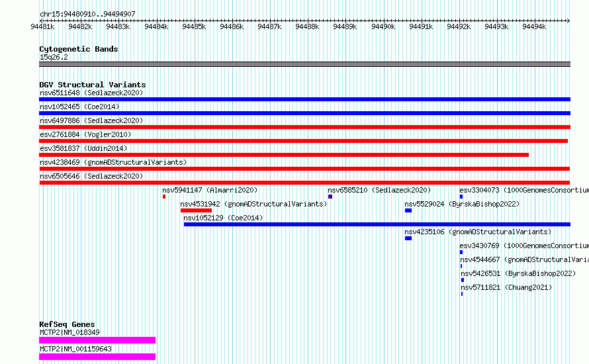Open nsv6497886 (Sedlazeck2020) variant label
This screenshot has width=589, height=364.
[x=91, y=120]
